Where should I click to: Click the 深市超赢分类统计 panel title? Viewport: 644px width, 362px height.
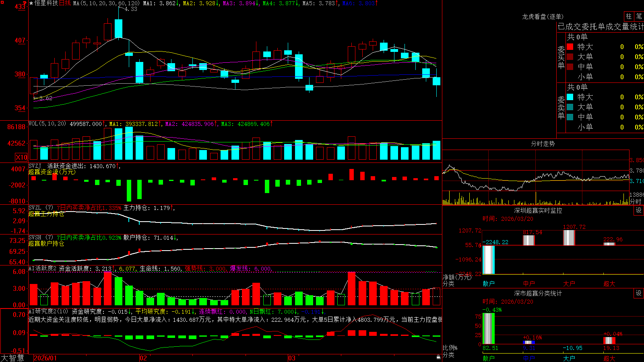538,293
